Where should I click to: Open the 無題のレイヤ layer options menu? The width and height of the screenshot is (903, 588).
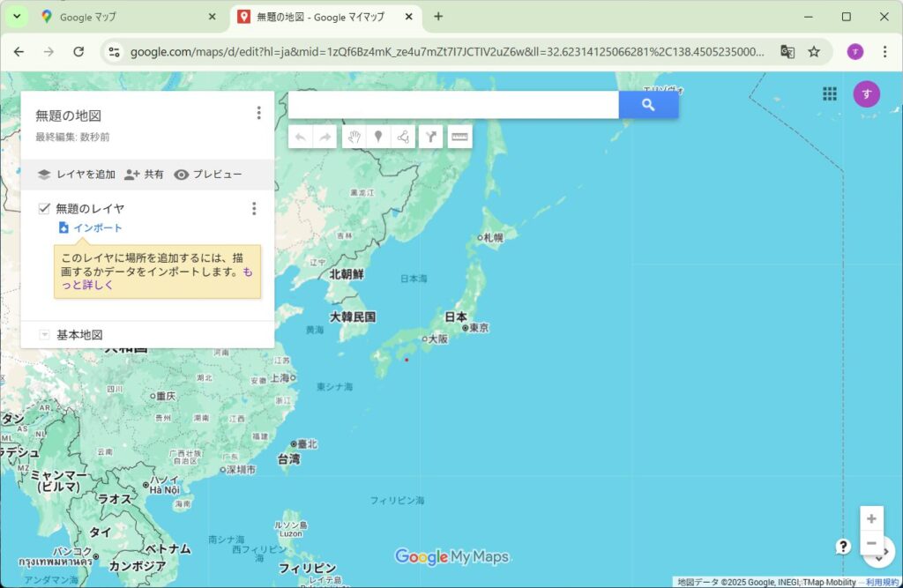(254, 208)
